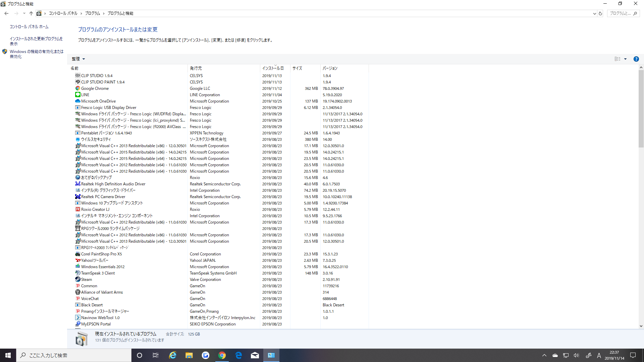Open File Explorer from the taskbar
Viewport: 644px width, 362px height.
coord(189,355)
